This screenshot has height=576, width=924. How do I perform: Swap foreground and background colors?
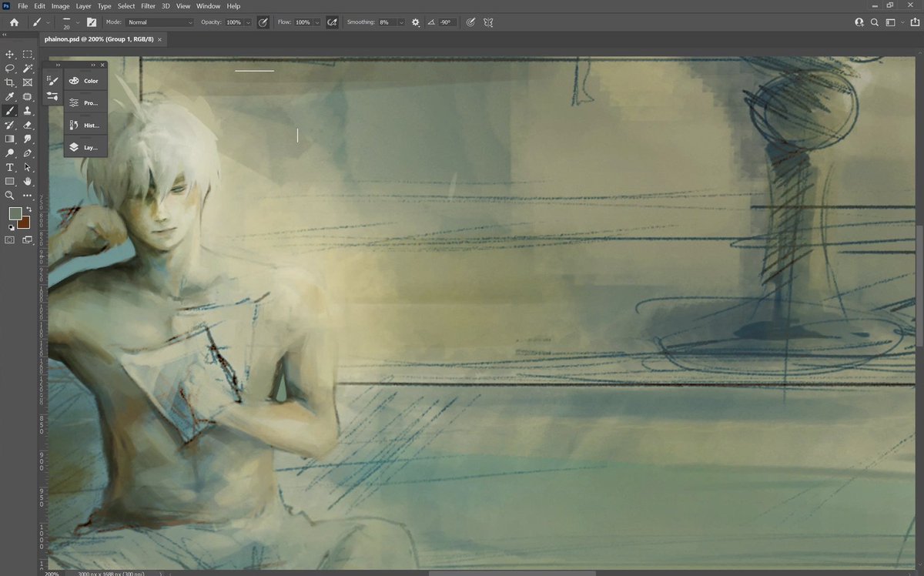click(29, 209)
